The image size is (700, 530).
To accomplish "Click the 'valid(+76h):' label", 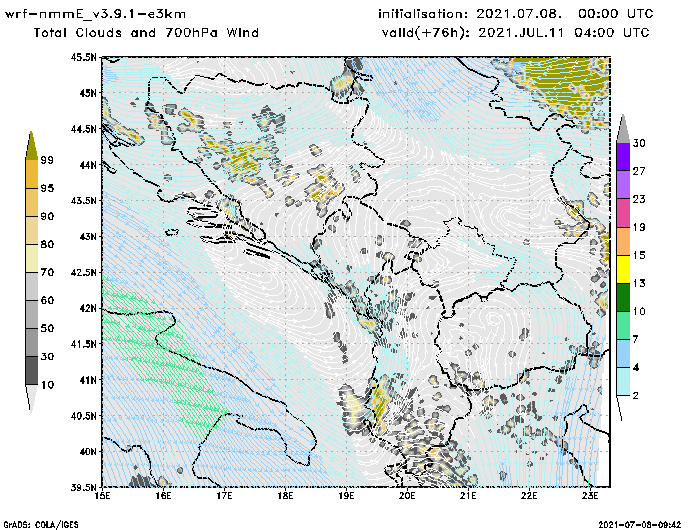I will [425, 33].
